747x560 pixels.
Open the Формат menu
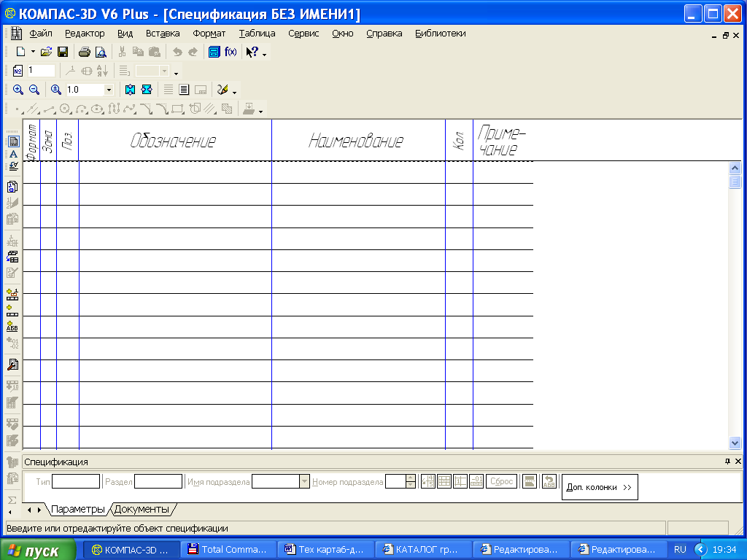tap(209, 34)
